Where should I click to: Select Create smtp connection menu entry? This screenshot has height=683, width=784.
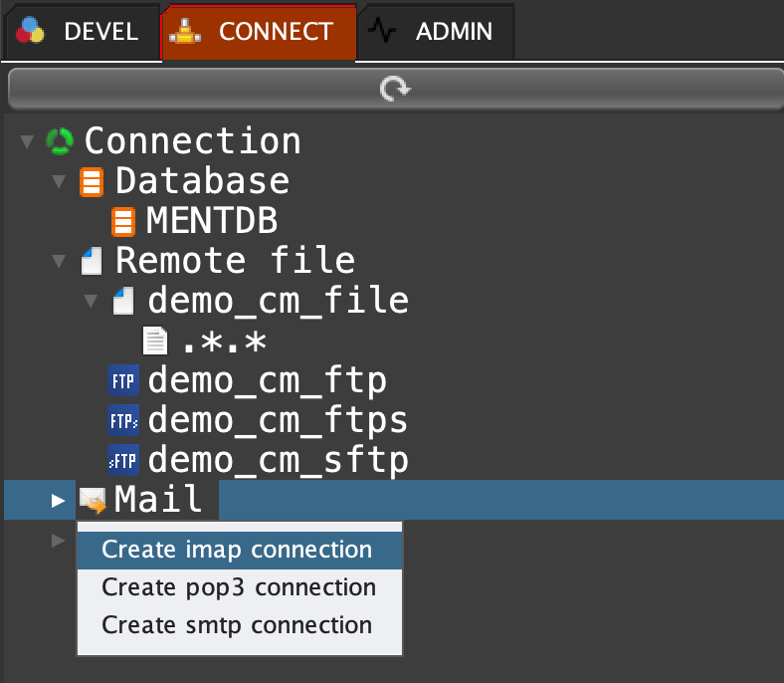pos(237,625)
